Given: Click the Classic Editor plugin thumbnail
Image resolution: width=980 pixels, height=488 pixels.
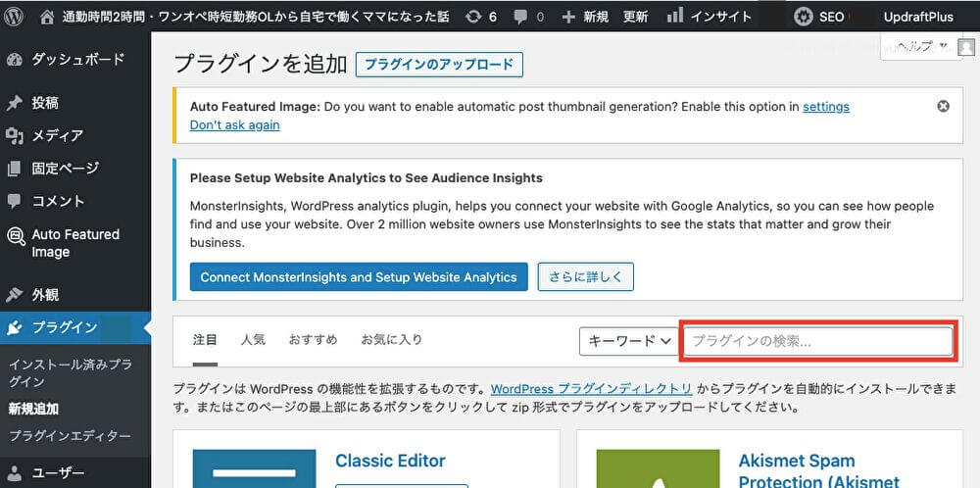Looking at the screenshot, I should click(x=256, y=468).
